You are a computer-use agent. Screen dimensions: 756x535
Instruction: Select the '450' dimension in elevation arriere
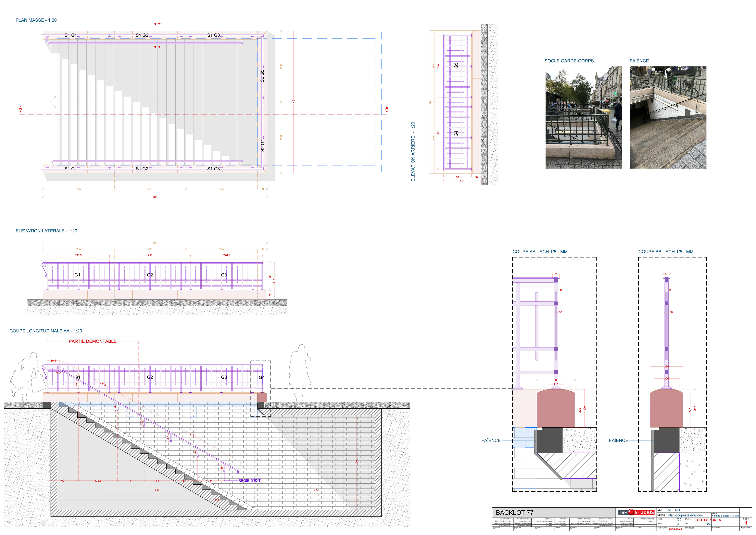click(x=430, y=102)
